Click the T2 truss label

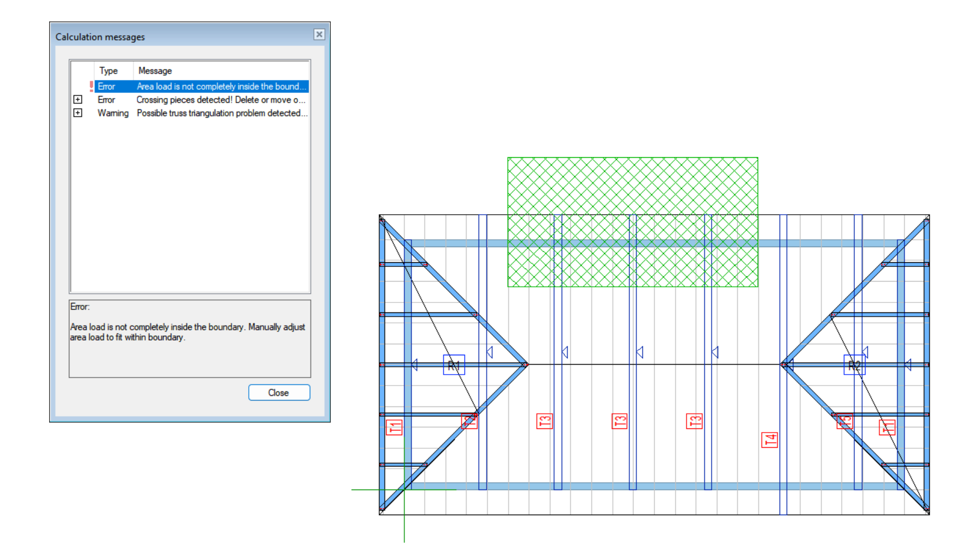coord(469,421)
